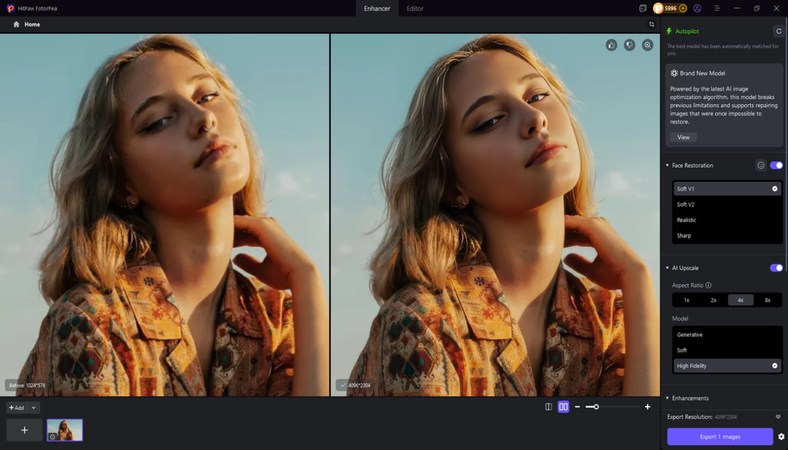The width and height of the screenshot is (788, 450).
Task: Open export settings gear icon
Action: (x=781, y=437)
